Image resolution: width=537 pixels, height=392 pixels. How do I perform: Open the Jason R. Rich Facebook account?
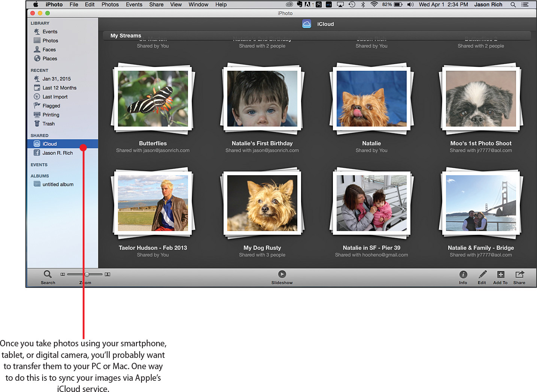coord(58,153)
